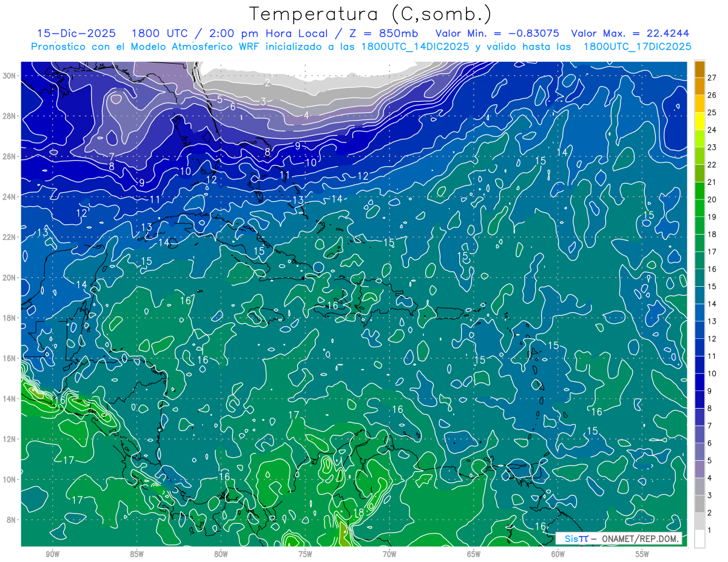Click the "14N" latitude axis label
Viewport: 728px width, 562px height.
tap(10, 399)
